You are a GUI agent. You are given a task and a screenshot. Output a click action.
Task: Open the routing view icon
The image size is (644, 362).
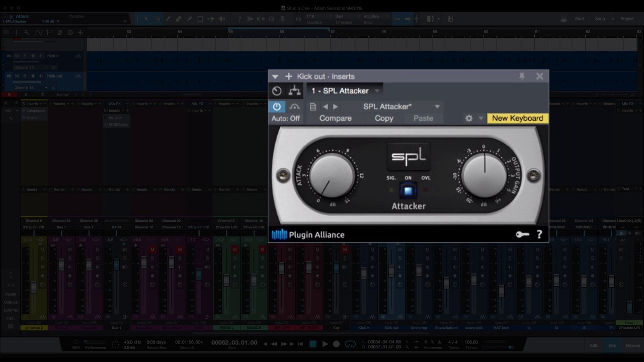(295, 91)
